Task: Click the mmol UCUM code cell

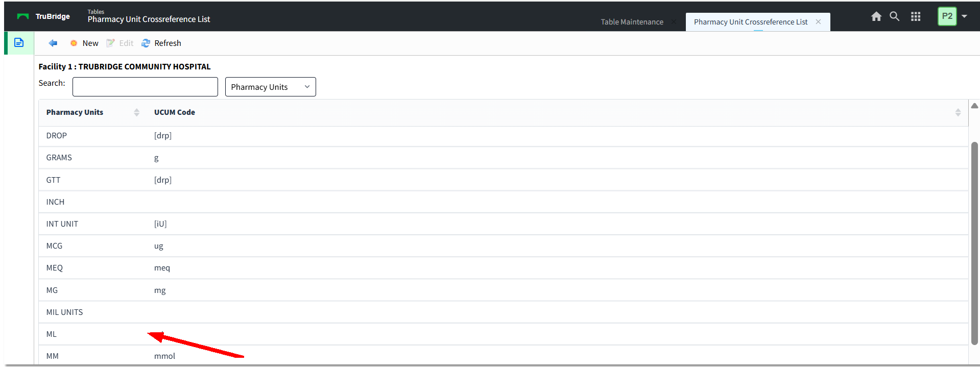Action: (x=164, y=356)
